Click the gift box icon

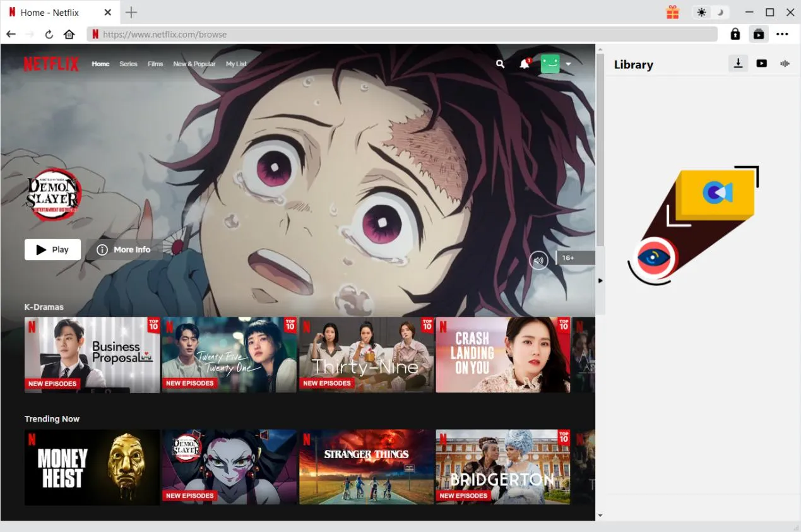pyautogui.click(x=672, y=13)
